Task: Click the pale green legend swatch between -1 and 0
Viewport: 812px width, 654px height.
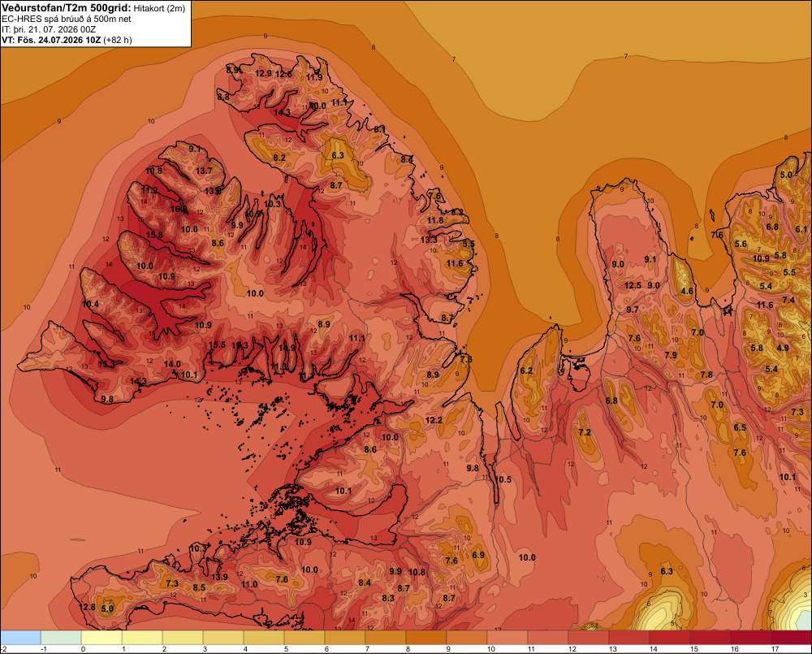Action: 61,637
